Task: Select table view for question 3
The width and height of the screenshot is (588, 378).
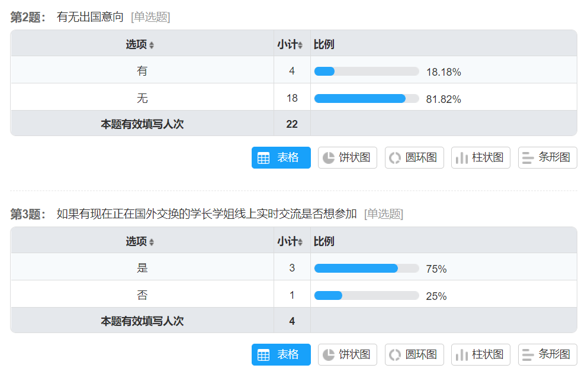Action: pos(281,354)
